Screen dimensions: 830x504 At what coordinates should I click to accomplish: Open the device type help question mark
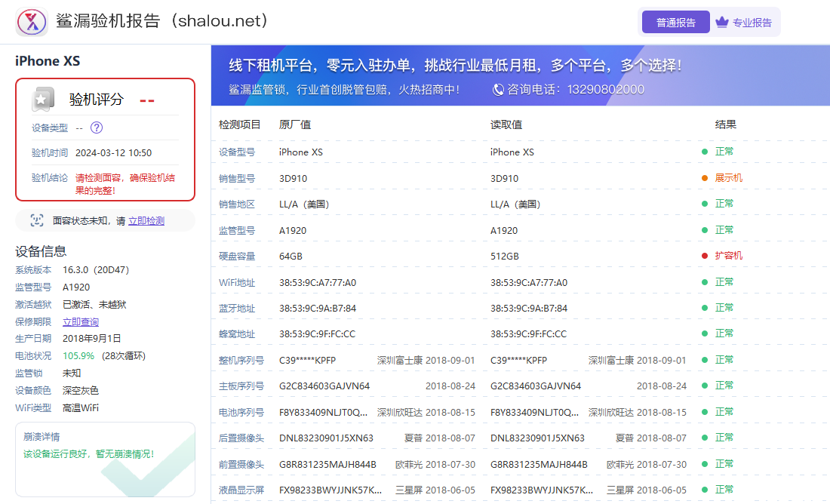(x=97, y=128)
